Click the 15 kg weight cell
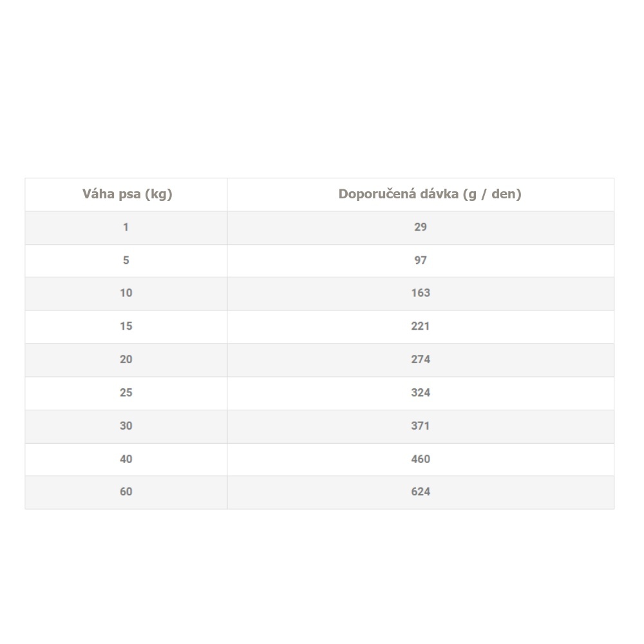644x644 pixels. point(126,326)
